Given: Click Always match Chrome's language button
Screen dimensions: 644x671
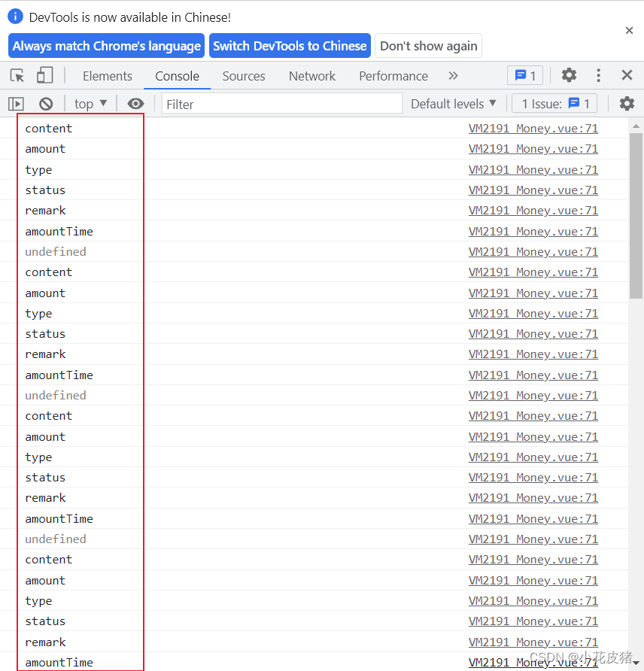Looking at the screenshot, I should 107,46.
